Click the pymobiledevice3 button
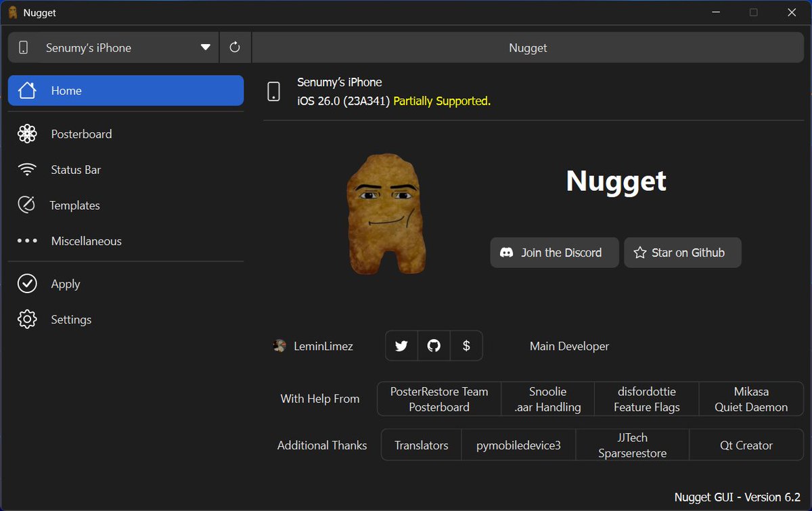The height and width of the screenshot is (511, 812). 518,445
